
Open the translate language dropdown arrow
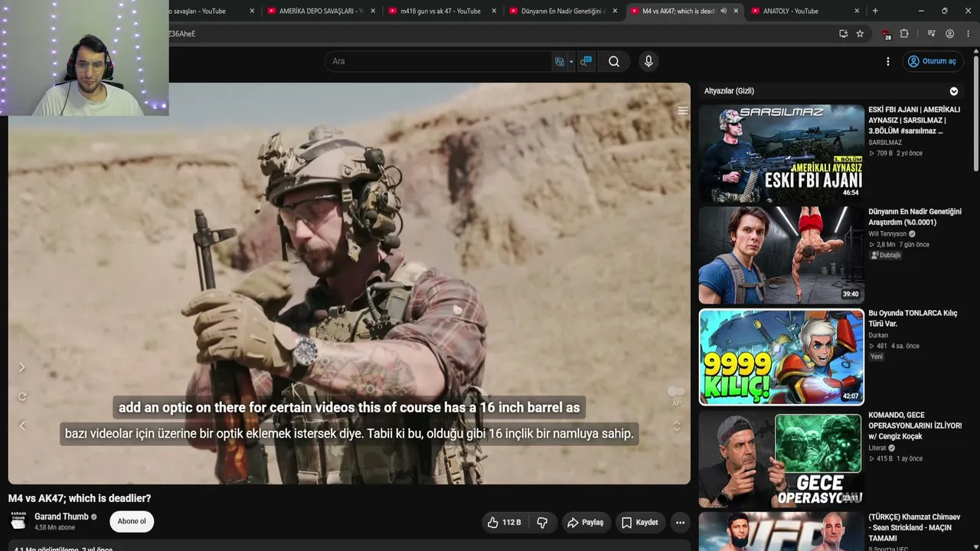tap(571, 62)
